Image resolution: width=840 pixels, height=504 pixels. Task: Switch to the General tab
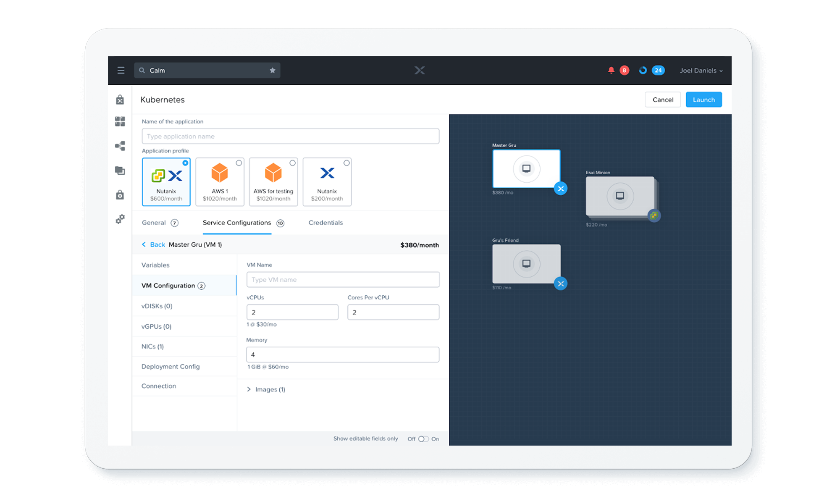coord(154,223)
